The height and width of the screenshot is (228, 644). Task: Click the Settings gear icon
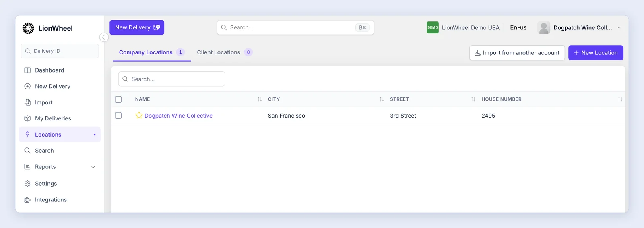(27, 184)
